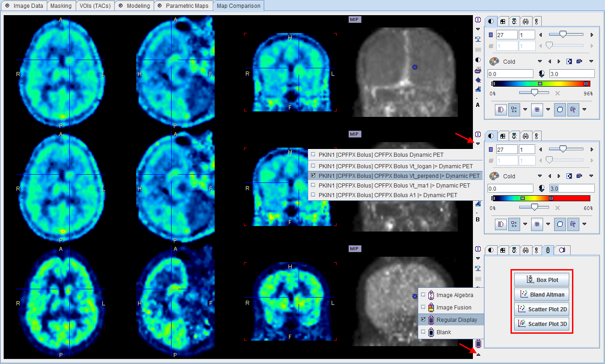605x364 pixels.
Task: Click the invert color table icon in panel A
Action: [x=569, y=61]
